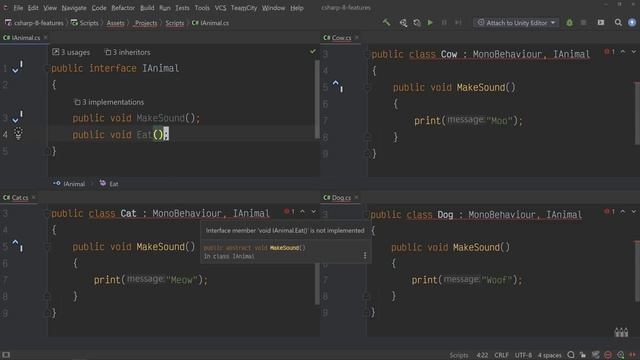The width and height of the screenshot is (640, 360).
Task: Open the Tools menu
Action: pos(202,8)
